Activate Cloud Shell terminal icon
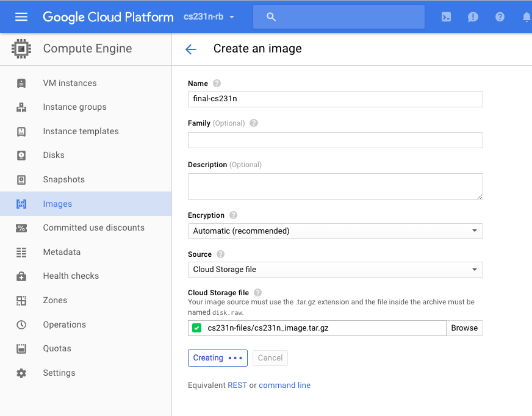The height and width of the screenshot is (416, 532). click(446, 17)
